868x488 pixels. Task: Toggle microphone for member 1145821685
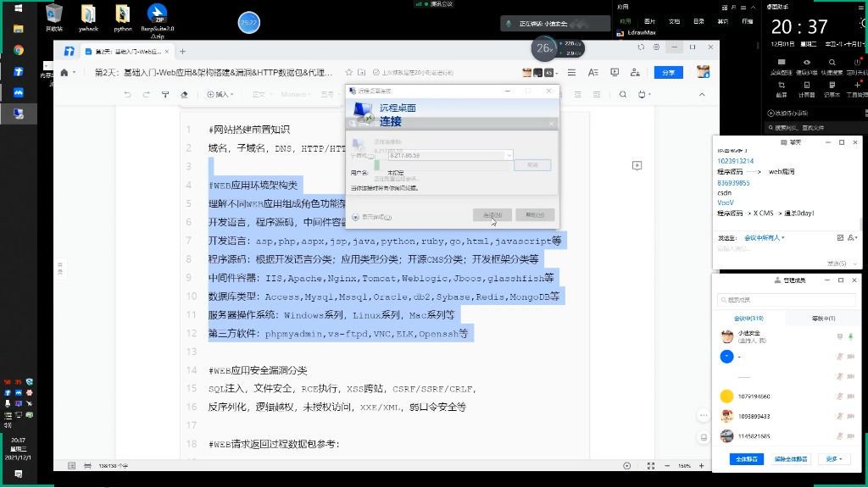coord(840,436)
